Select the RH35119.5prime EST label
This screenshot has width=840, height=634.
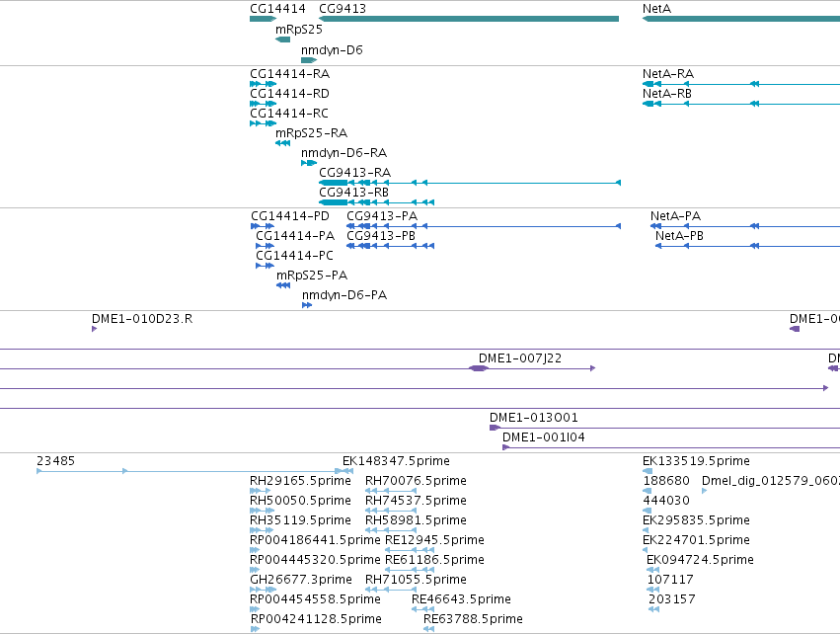pyautogui.click(x=300, y=520)
